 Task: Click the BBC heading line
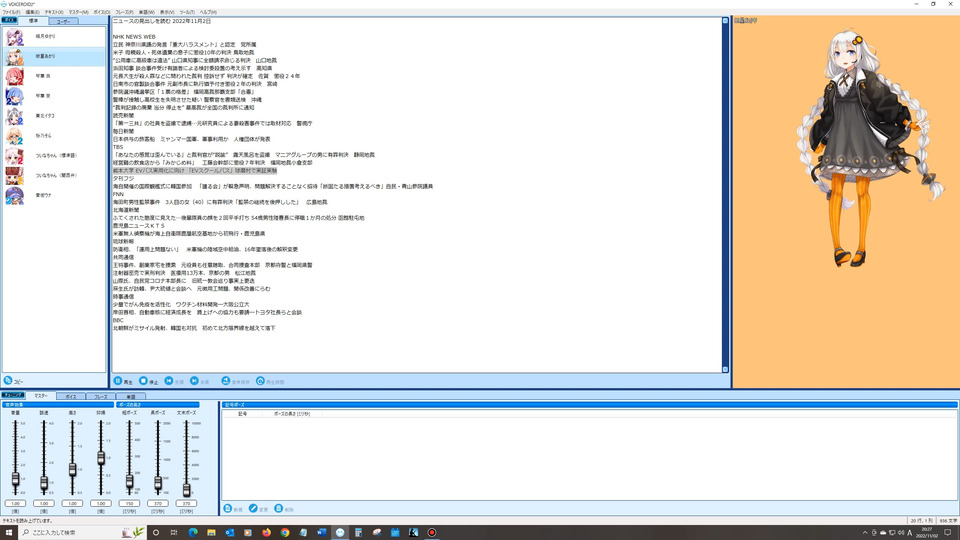[118, 320]
